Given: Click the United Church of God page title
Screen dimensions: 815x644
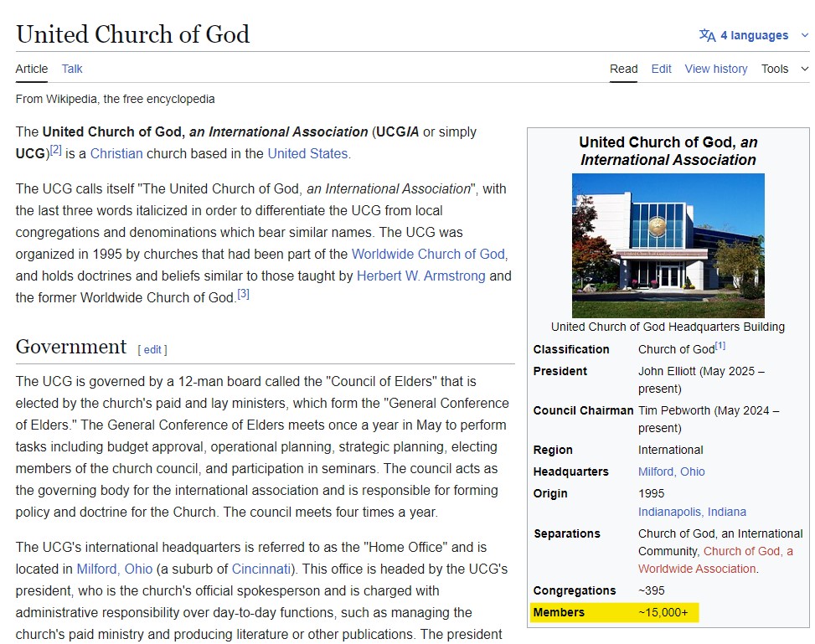Looking at the screenshot, I should [x=132, y=34].
